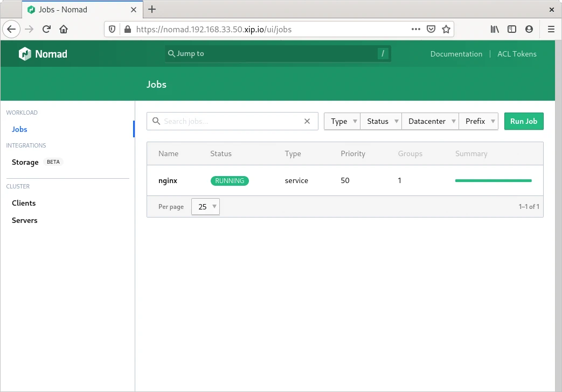562x392 pixels.
Task: Open the Firefox hamburger menu
Action: tap(551, 29)
